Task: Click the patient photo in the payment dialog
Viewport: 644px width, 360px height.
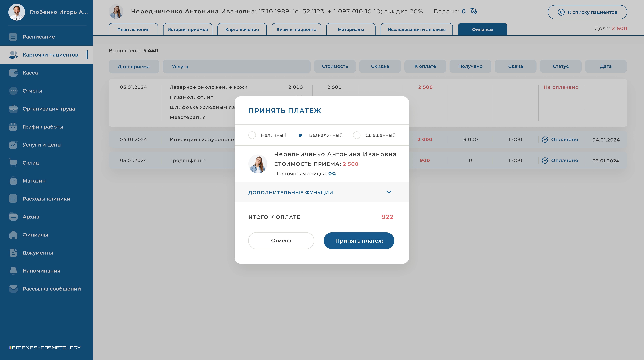Action: pyautogui.click(x=258, y=164)
